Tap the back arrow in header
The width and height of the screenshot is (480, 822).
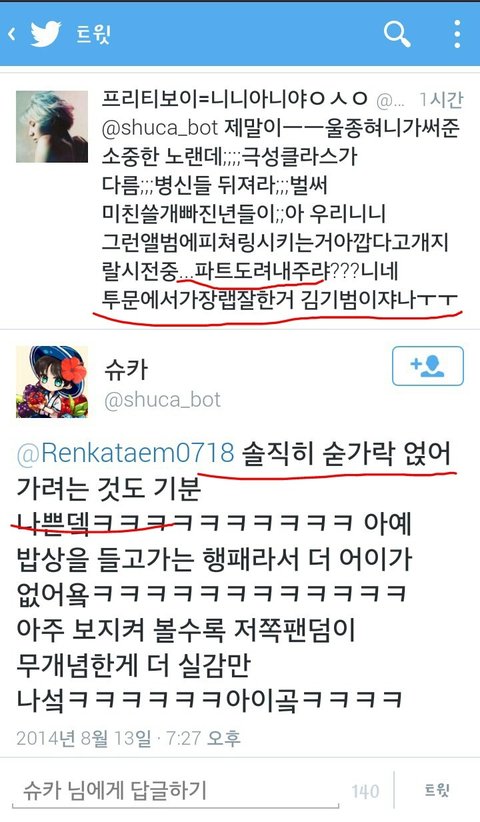click(x=12, y=34)
